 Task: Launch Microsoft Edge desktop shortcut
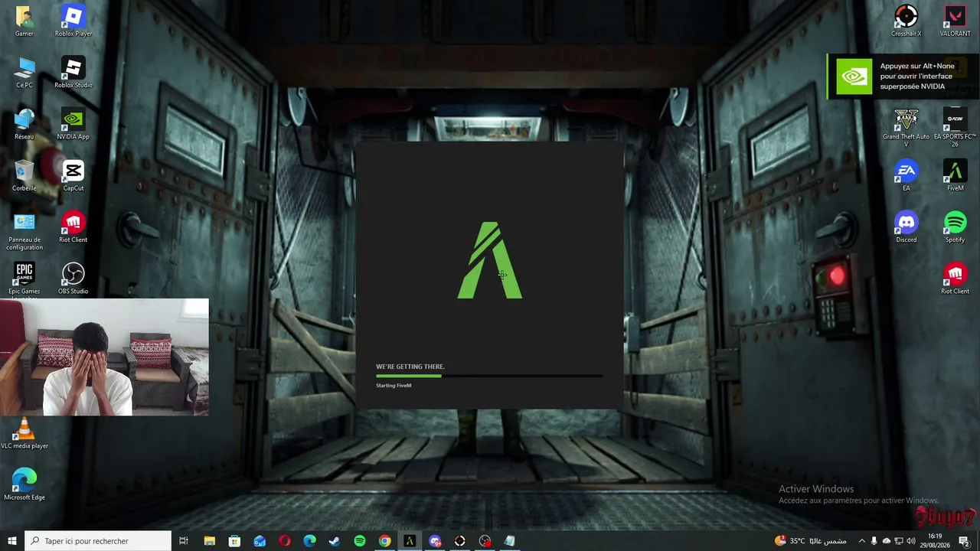(24, 484)
